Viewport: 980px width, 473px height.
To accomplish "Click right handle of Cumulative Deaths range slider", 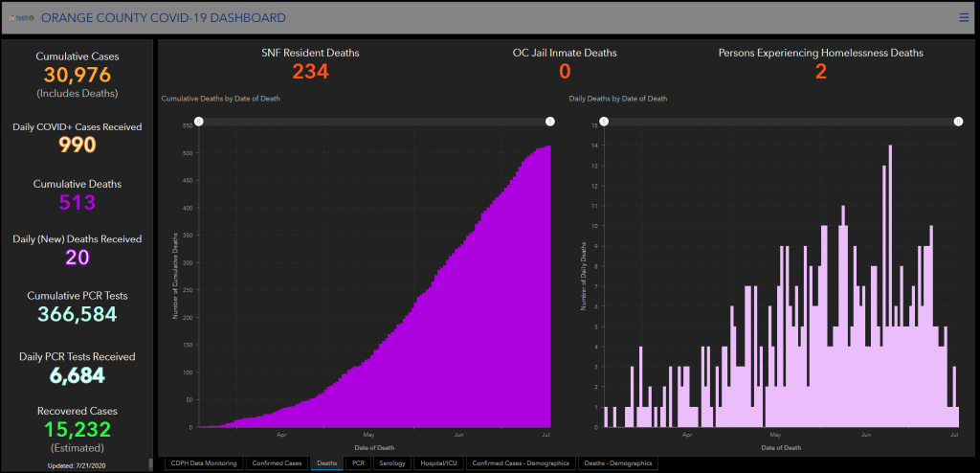I will point(549,122).
